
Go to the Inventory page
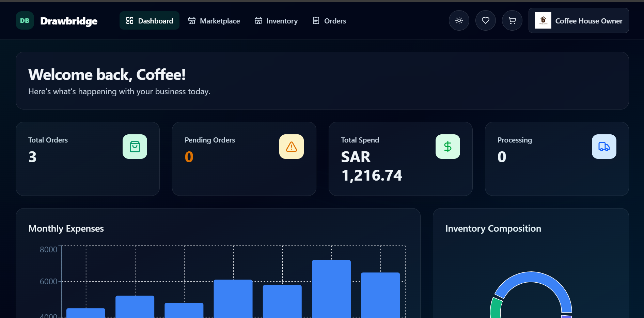pos(276,21)
